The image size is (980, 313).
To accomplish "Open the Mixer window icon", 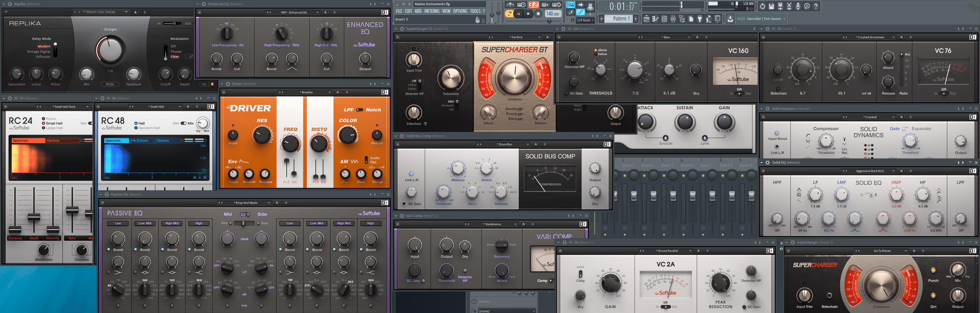I will click(x=673, y=19).
